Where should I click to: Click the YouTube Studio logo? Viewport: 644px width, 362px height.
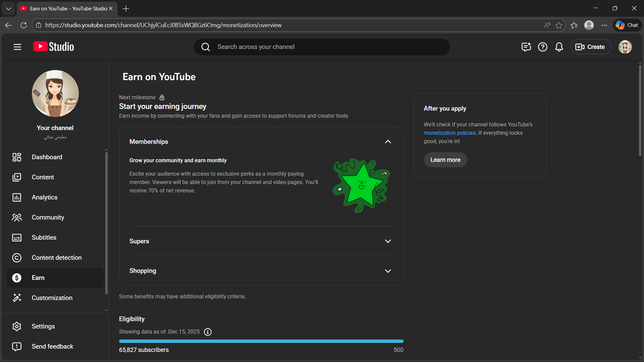coord(54,47)
